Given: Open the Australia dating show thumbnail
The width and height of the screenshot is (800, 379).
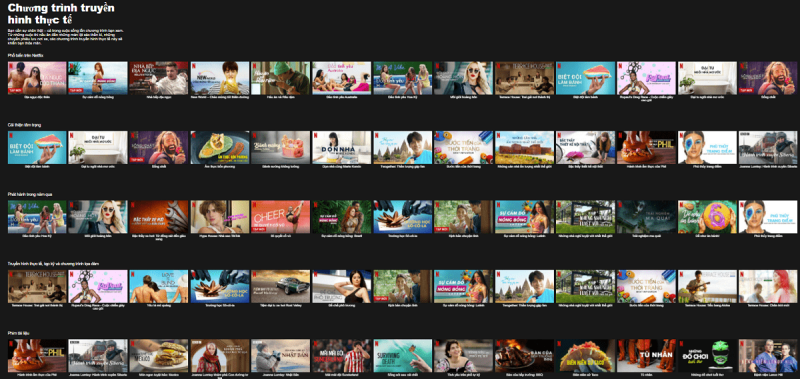Looking at the screenshot, I should pyautogui.click(x=341, y=78).
